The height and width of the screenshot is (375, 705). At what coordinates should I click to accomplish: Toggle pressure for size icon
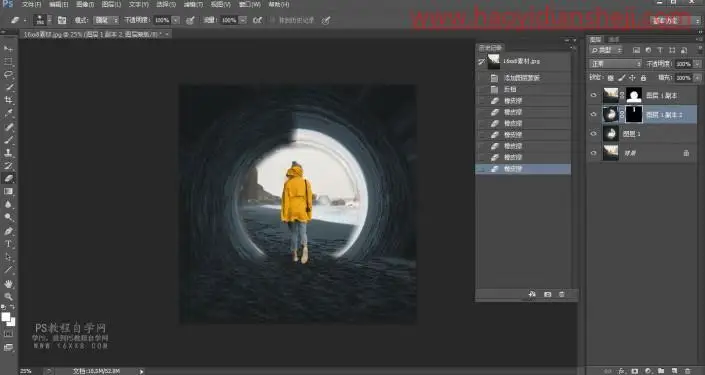(x=326, y=20)
